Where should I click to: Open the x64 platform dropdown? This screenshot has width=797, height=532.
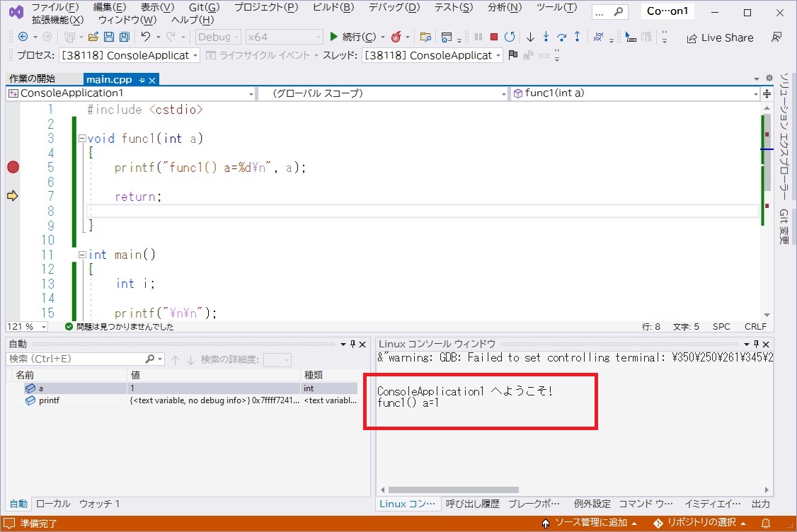pyautogui.click(x=284, y=37)
